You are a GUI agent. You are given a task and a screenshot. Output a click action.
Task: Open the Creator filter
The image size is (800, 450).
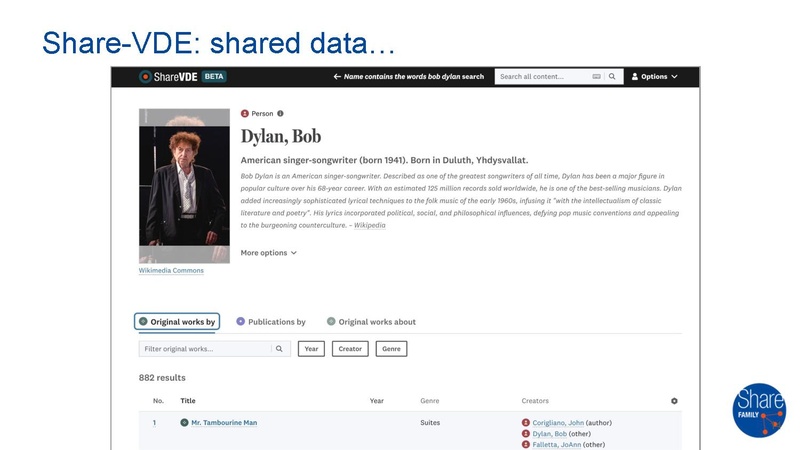(350, 349)
